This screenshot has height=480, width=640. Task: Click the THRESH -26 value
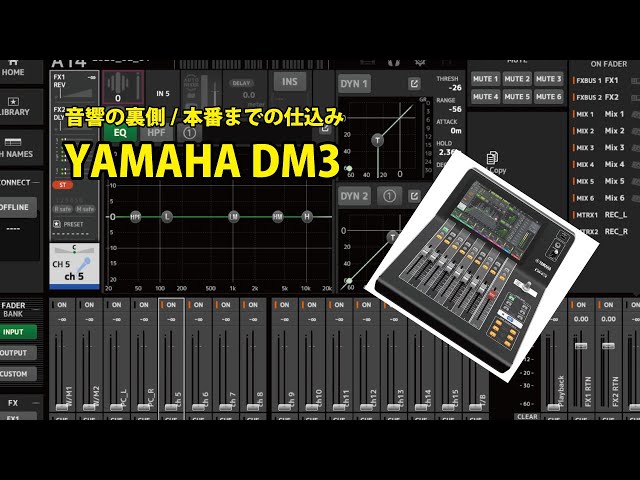tap(455, 88)
